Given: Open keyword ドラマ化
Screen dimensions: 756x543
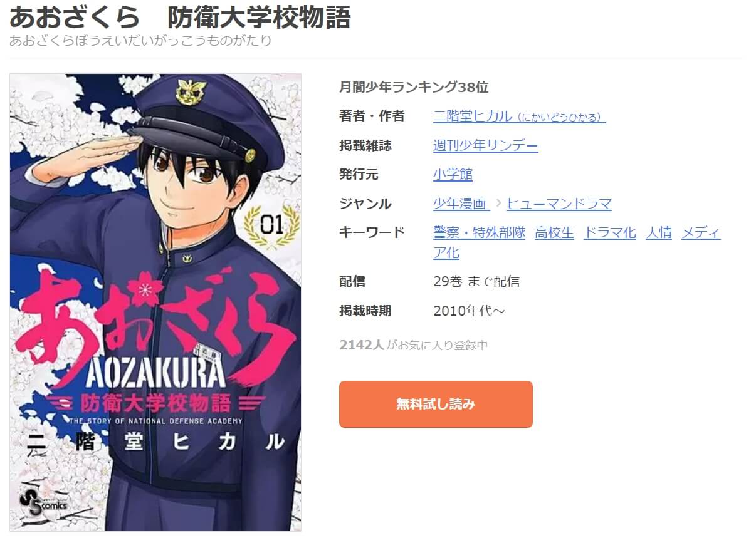Looking at the screenshot, I should point(609,233).
